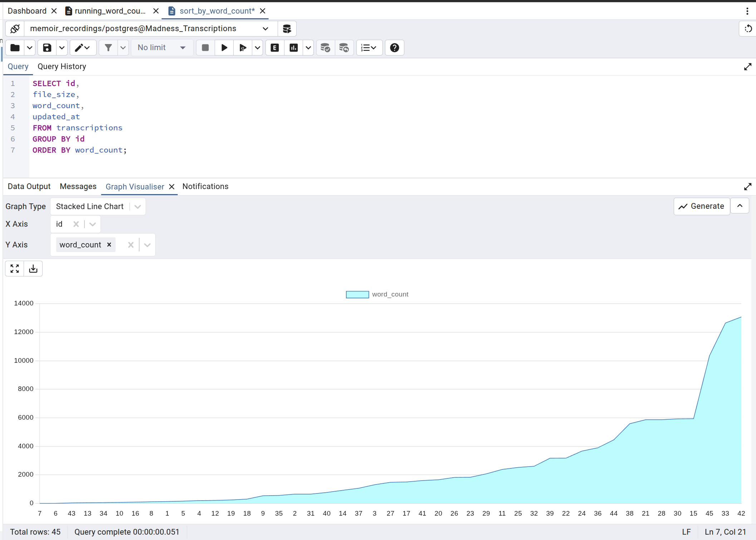Viewport: 756px width, 540px height.
Task: Download the generated graph image
Action: [33, 269]
